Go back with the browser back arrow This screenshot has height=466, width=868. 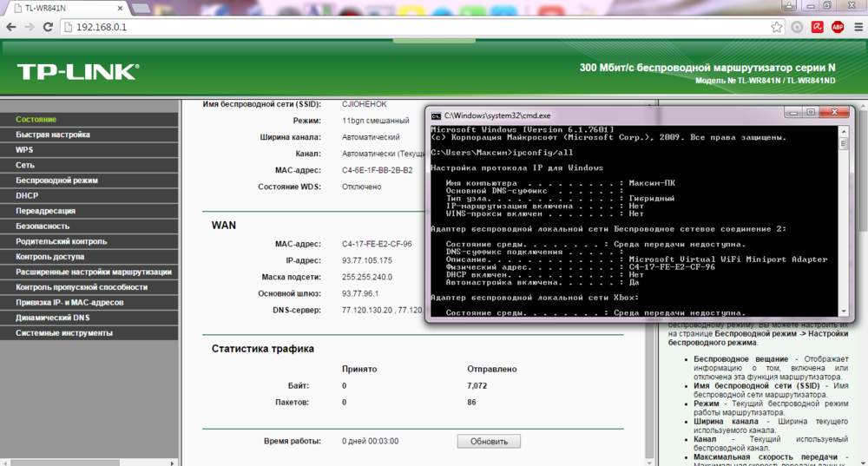click(x=11, y=27)
